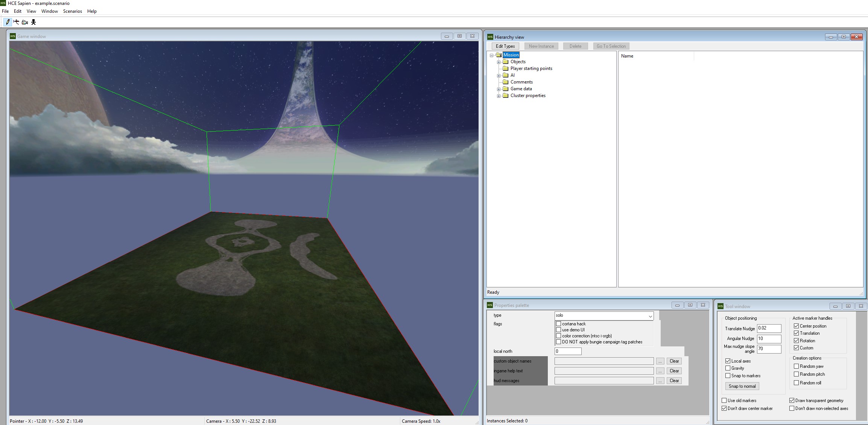Expand the Game data tree node

pos(499,89)
